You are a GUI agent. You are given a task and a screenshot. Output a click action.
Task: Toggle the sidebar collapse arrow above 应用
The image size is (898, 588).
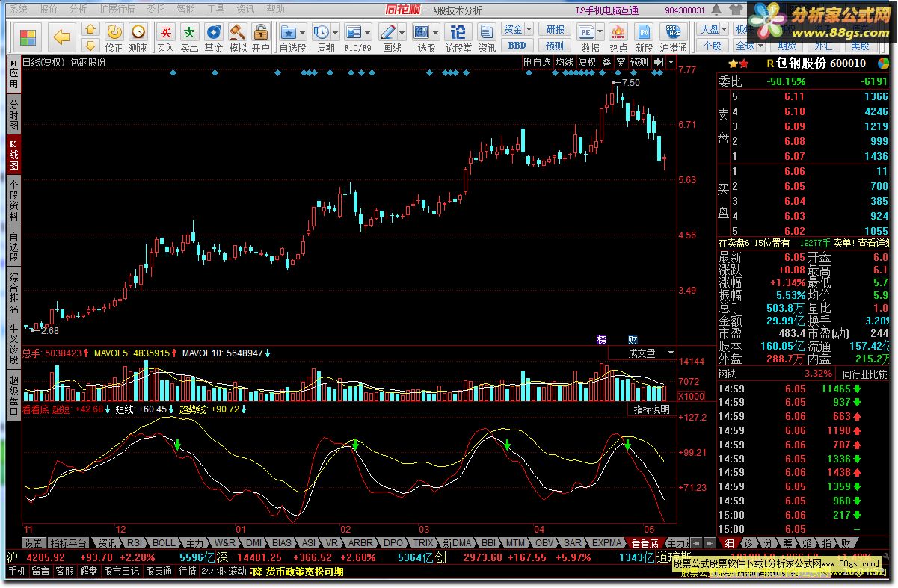(x=13, y=62)
